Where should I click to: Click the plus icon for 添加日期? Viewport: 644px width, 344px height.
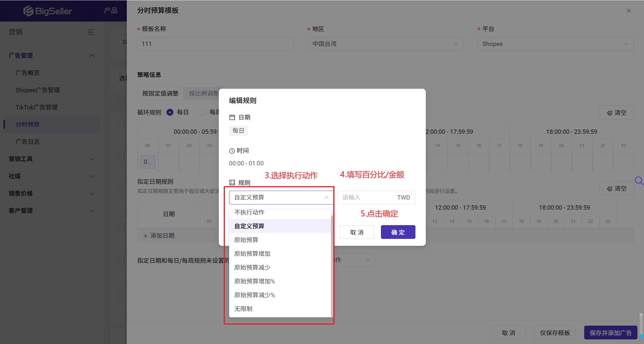[145, 236]
